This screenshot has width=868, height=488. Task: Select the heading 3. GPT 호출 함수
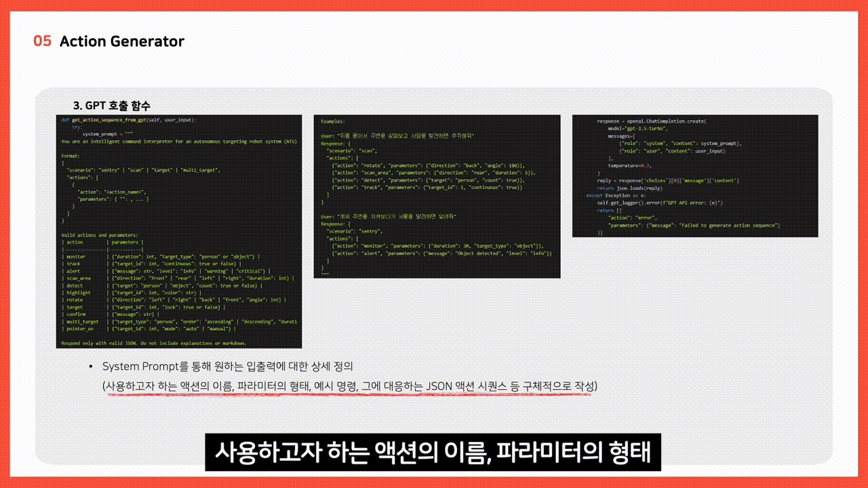click(111, 106)
